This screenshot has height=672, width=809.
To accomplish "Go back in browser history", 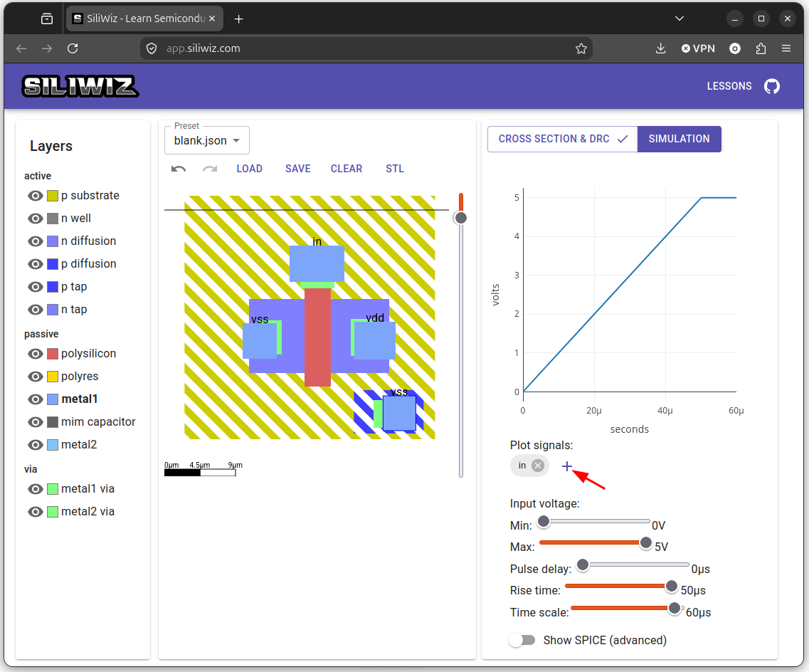I will point(21,48).
